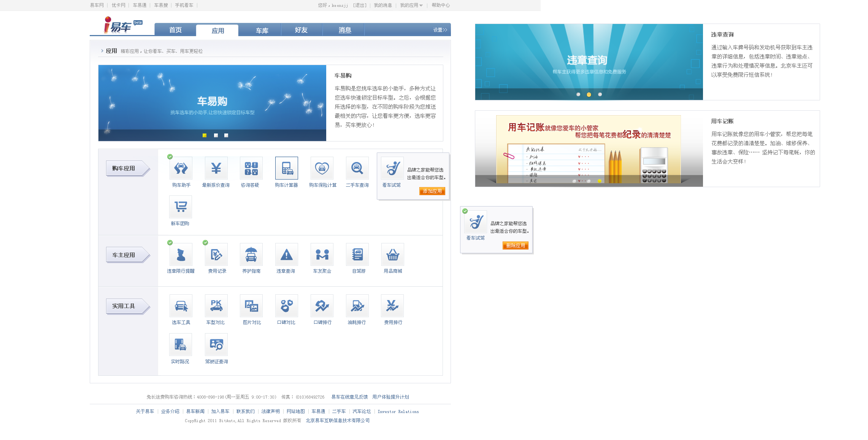Open the 违章查询 warning triangle icon
Screen dimensions: 868x440
(286, 254)
